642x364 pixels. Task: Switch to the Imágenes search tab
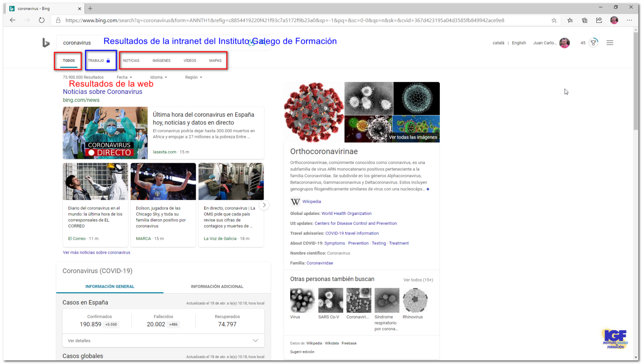[x=161, y=61]
